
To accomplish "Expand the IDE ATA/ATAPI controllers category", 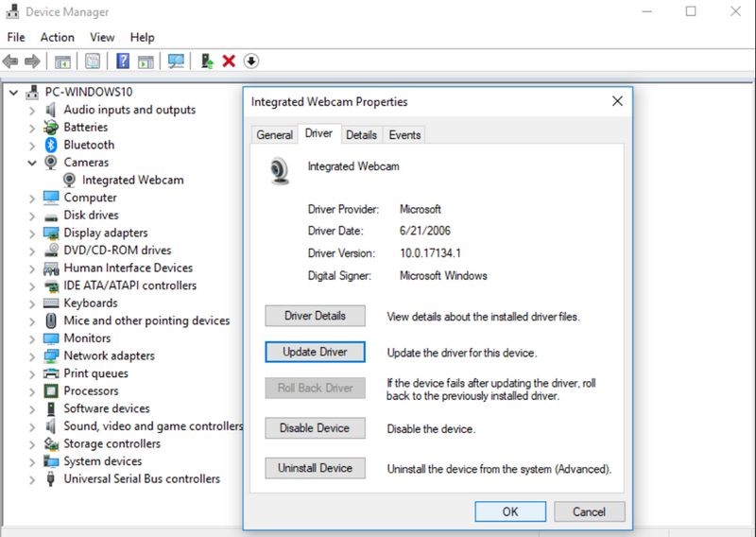I will 32,286.
